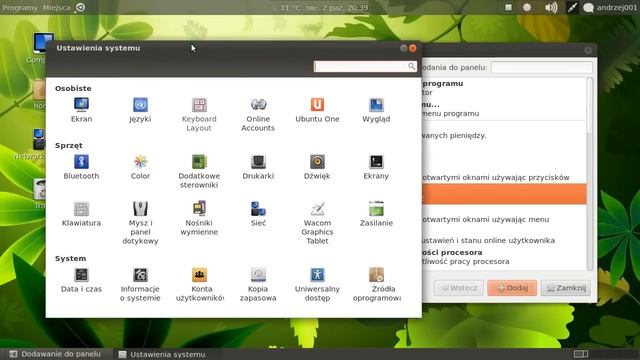This screenshot has width=640, height=360.
Task: Click the Wstecz button in panel dialog
Action: pyautogui.click(x=459, y=288)
